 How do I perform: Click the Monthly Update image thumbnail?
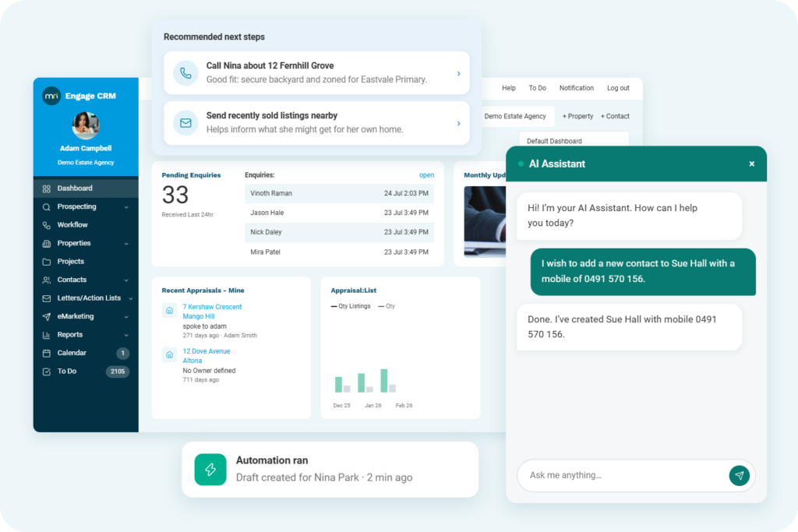(x=485, y=221)
